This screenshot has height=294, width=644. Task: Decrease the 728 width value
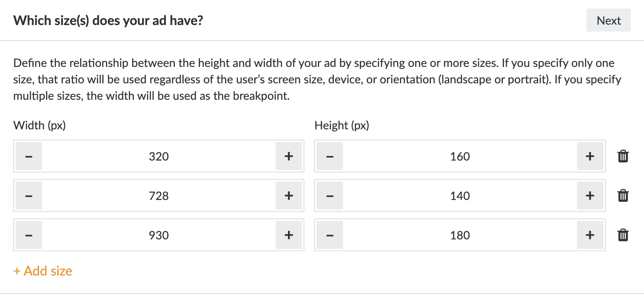pos(29,195)
